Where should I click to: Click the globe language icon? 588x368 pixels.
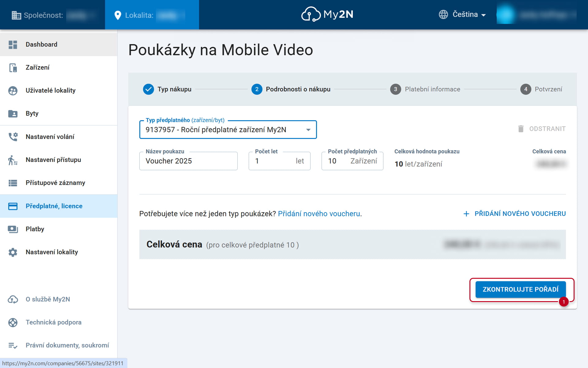tap(443, 14)
